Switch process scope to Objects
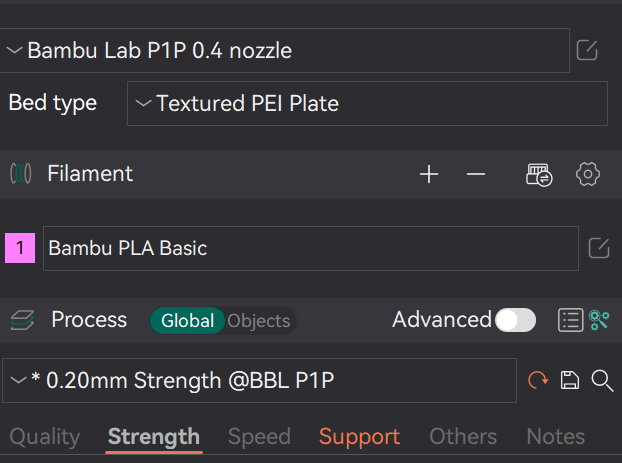This screenshot has height=463, width=622. click(259, 321)
